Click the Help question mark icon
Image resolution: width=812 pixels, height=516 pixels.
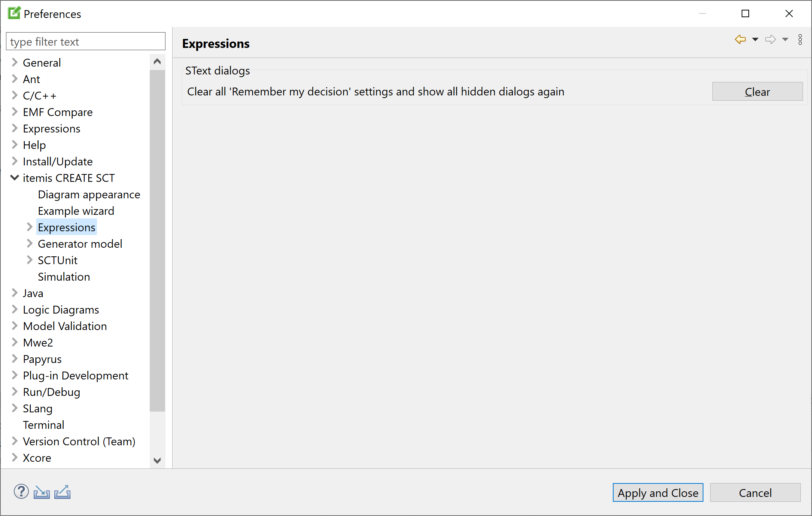pyautogui.click(x=21, y=492)
